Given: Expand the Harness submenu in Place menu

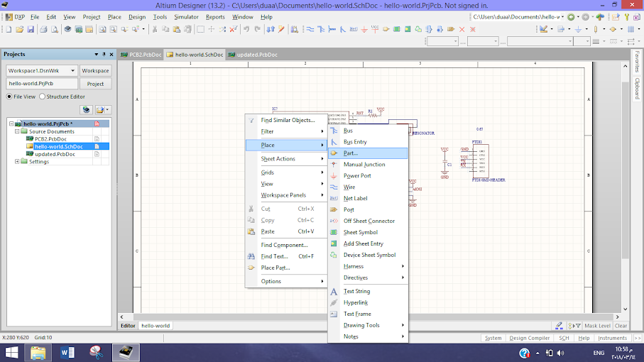Looking at the screenshot, I should 403,266.
